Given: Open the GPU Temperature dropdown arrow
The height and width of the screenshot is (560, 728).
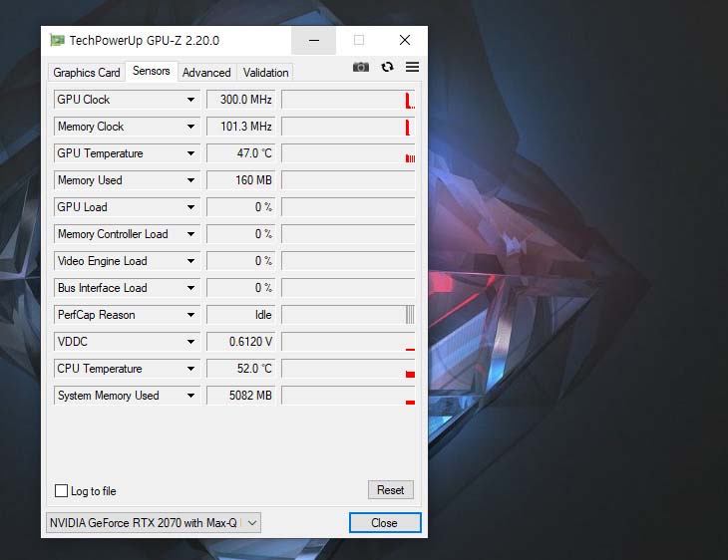Looking at the screenshot, I should (190, 153).
